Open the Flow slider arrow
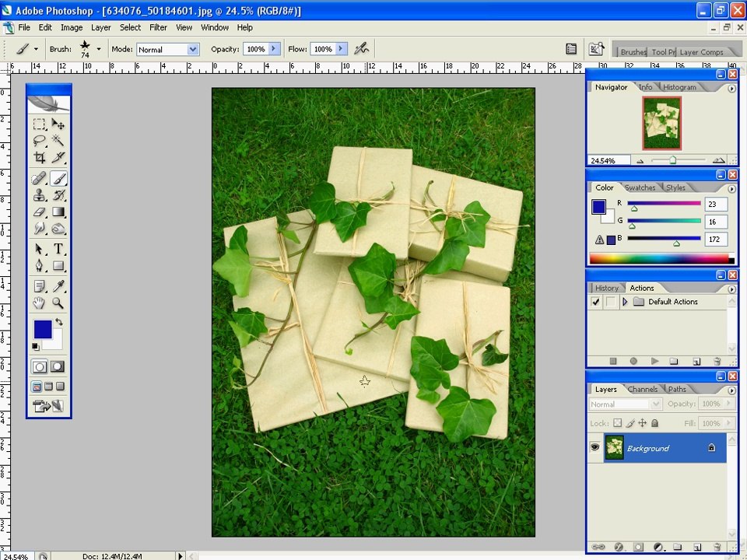 tap(341, 48)
